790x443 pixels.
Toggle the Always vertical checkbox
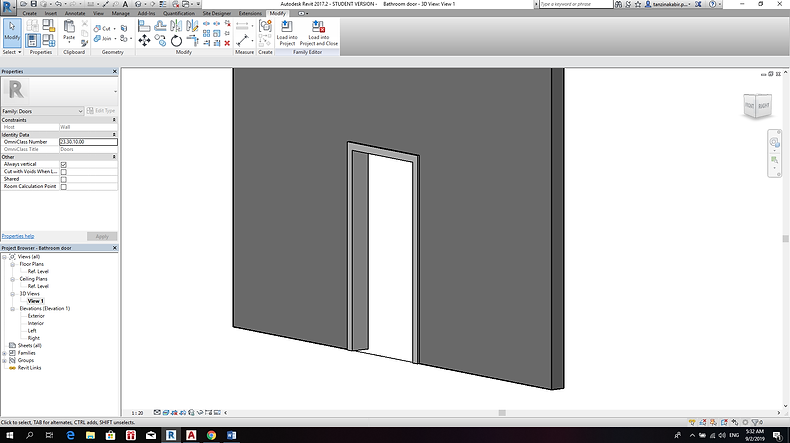point(63,164)
